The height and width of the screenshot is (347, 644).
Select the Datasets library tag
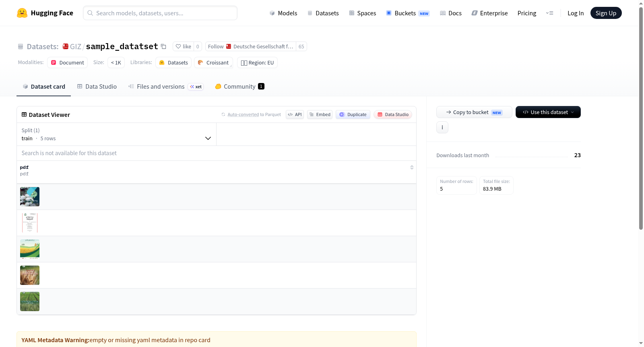pos(173,62)
